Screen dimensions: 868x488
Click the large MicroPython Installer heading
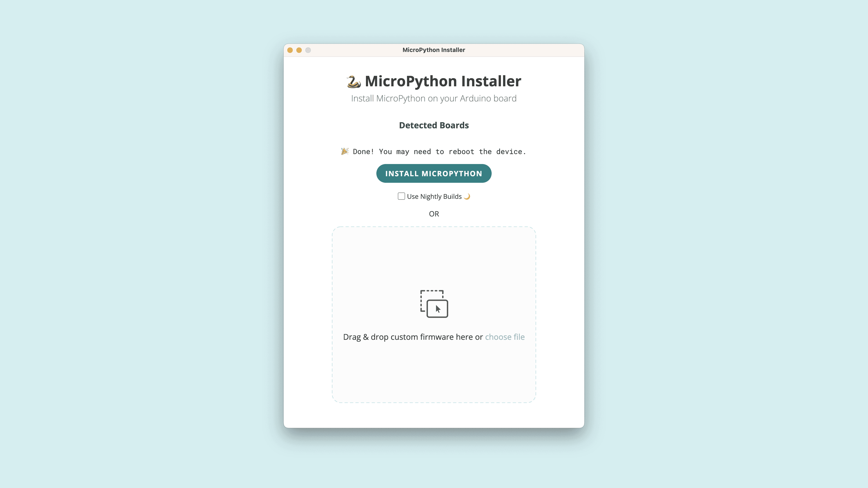[443, 81]
